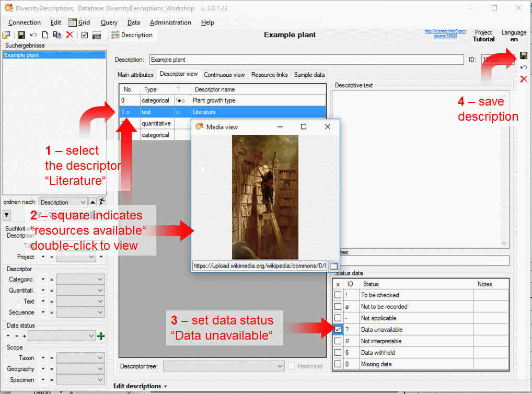
Task: Click the checkmark box icon in the top toolbar
Action: click(x=85, y=35)
